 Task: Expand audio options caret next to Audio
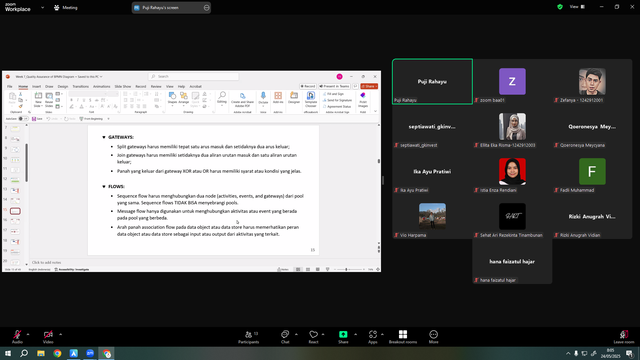[x=28, y=334]
